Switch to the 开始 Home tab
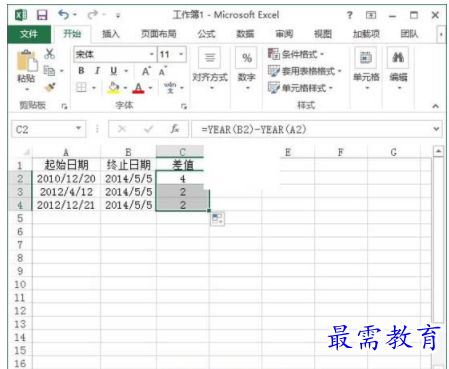The height and width of the screenshot is (369, 449). click(x=72, y=34)
